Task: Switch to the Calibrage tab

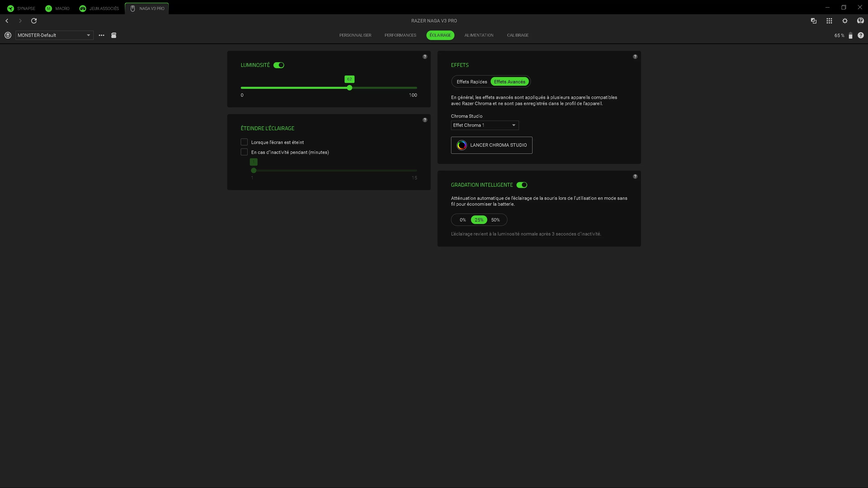Action: (x=518, y=35)
